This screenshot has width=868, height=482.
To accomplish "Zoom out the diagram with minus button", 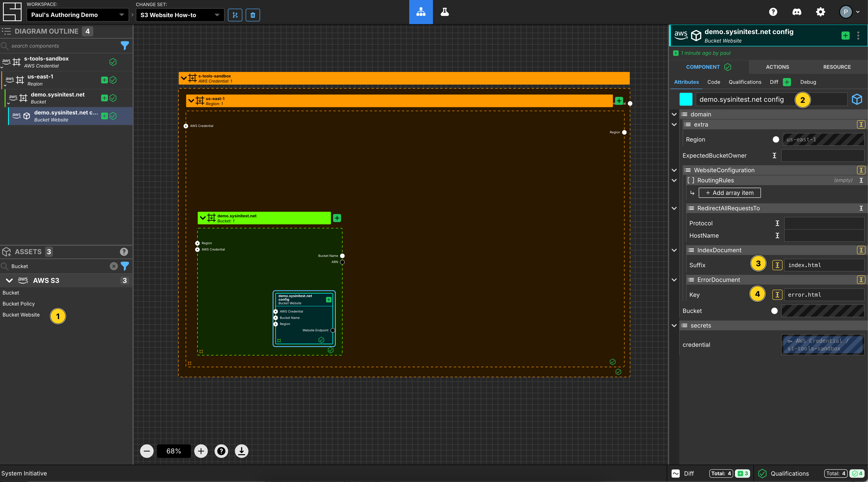I will point(147,451).
